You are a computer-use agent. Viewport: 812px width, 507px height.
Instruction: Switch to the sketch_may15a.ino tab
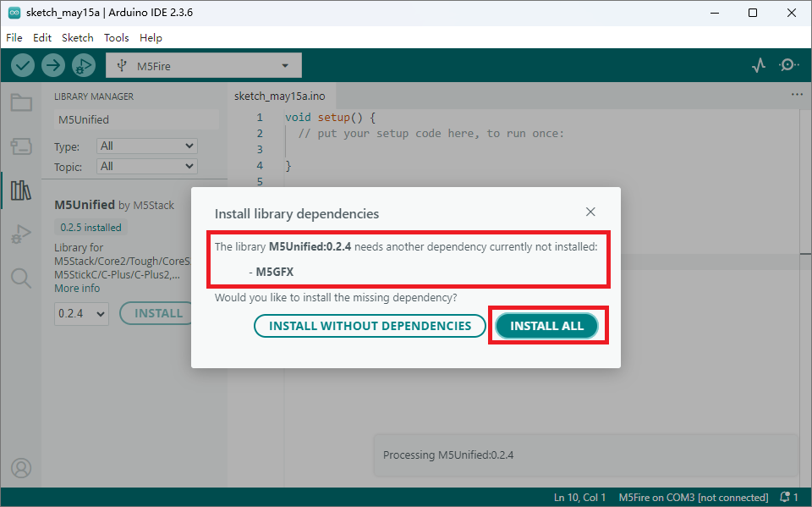point(280,96)
